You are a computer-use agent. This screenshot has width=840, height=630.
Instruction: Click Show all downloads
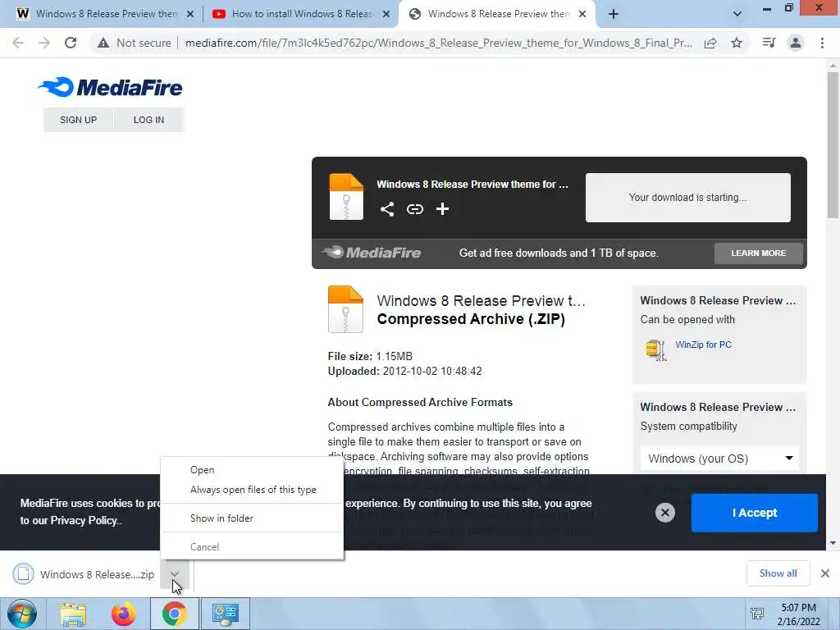pos(778,573)
